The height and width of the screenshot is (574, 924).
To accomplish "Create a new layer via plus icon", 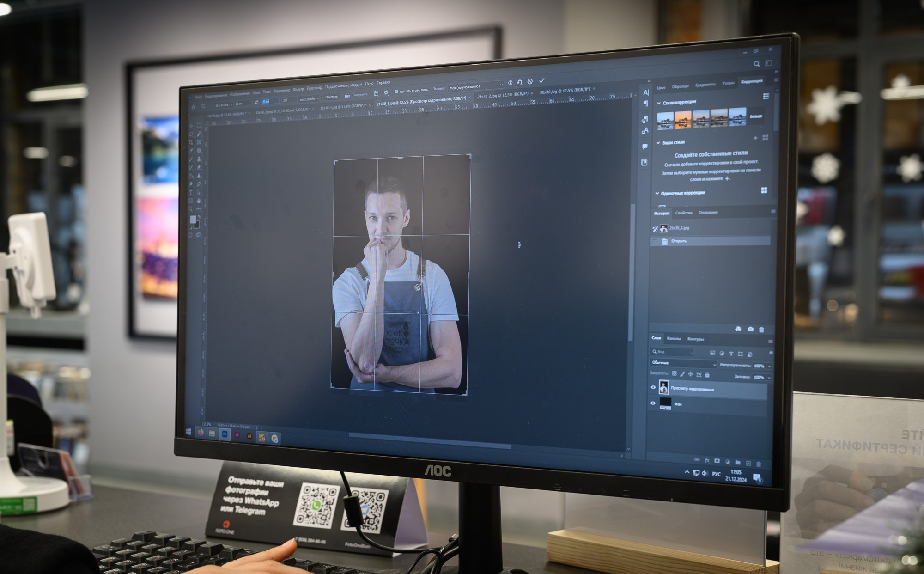I will [748, 463].
